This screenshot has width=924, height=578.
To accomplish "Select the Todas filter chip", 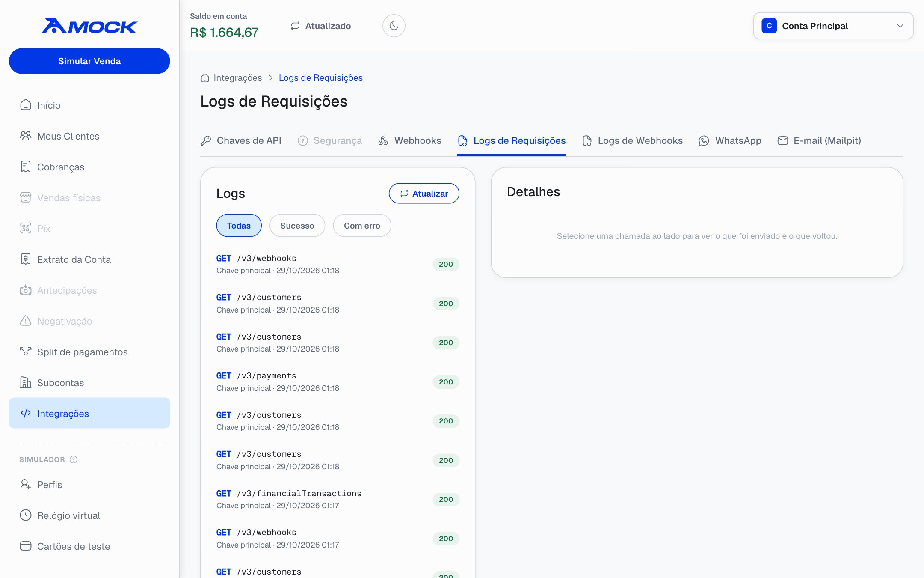I will point(239,226).
